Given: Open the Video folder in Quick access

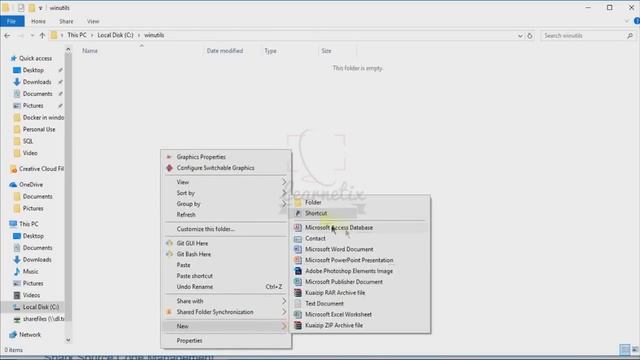Looking at the screenshot, I should click(30, 153).
